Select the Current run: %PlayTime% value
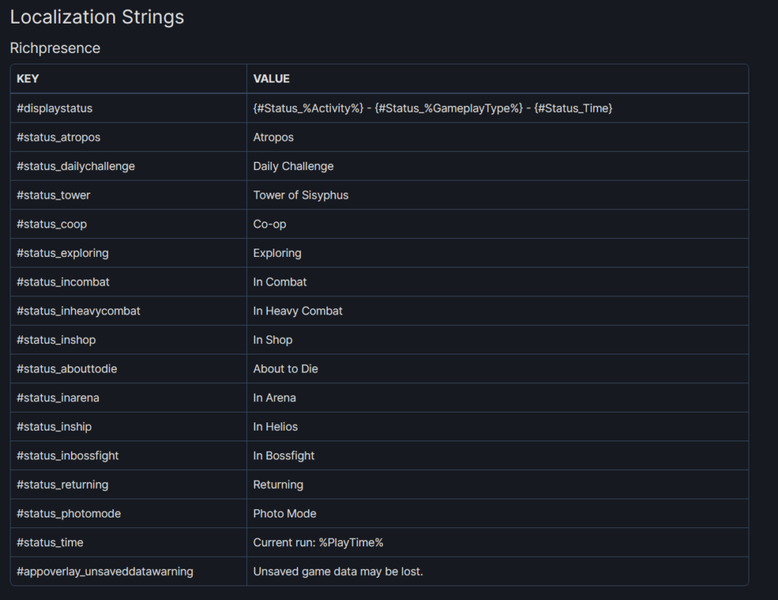 pyautogui.click(x=318, y=543)
